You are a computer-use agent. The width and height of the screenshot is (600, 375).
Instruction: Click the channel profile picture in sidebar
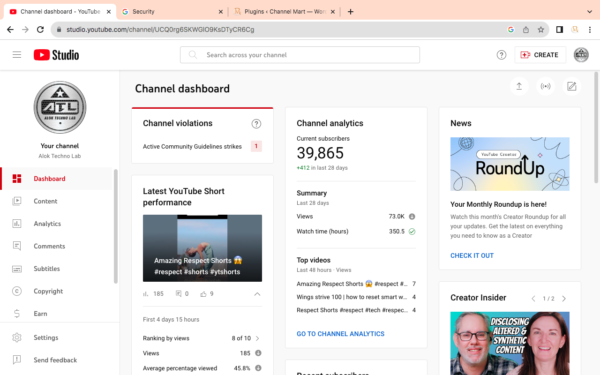point(60,107)
